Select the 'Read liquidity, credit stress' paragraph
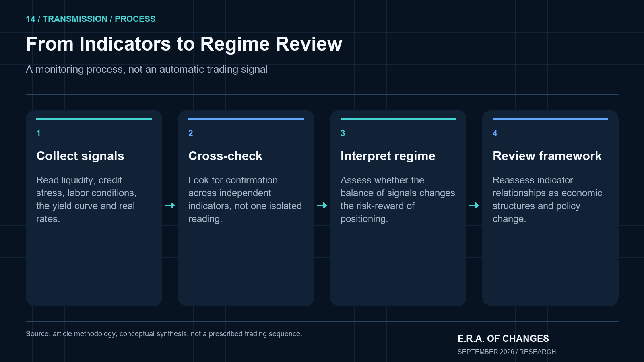644x362 pixels. 87,200
